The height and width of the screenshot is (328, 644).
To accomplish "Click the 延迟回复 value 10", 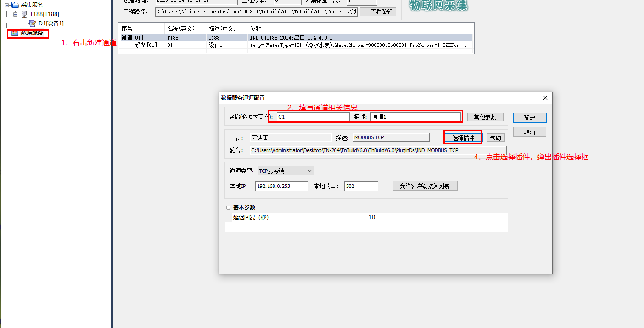I will tap(437, 217).
